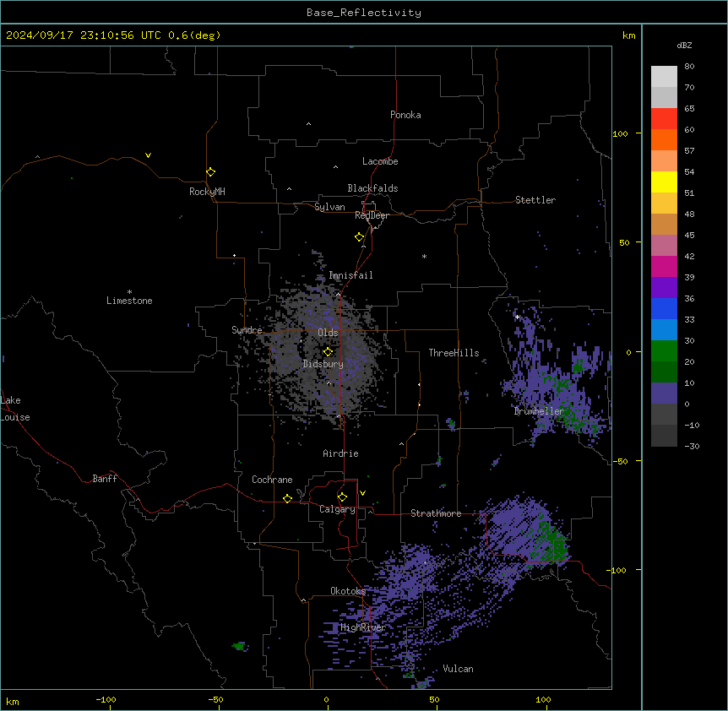Click the HighRiver label
This screenshot has width=728, height=711.
tap(363, 627)
